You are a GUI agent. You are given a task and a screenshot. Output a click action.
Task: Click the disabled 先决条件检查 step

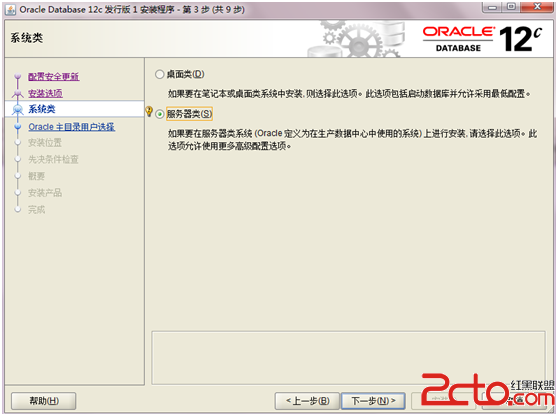(53, 159)
